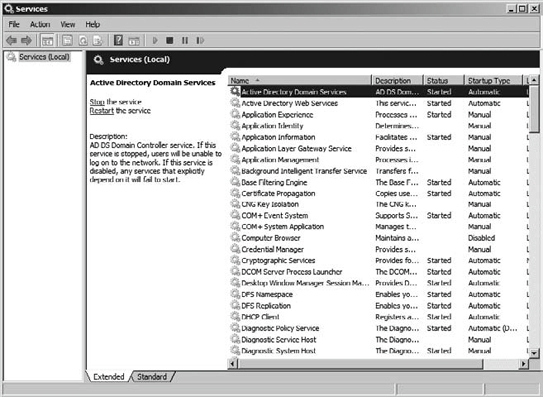Click the gear icon beside Base Filtering Engine

point(235,182)
